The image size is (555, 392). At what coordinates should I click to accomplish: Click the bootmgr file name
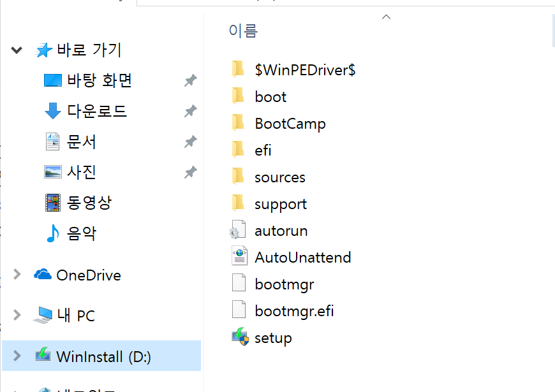tap(285, 285)
